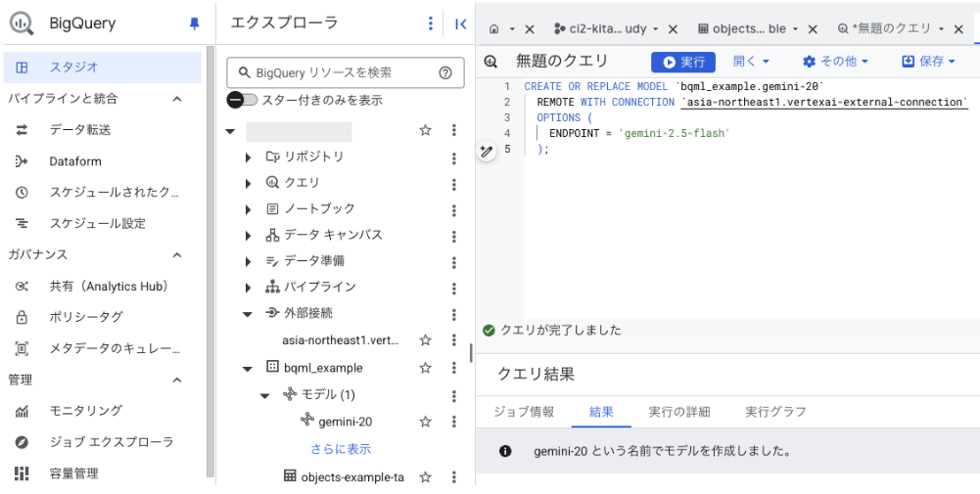Viewport: 980px width, 494px height.
Task: Expand the データ準備 node
Action: 248,262
